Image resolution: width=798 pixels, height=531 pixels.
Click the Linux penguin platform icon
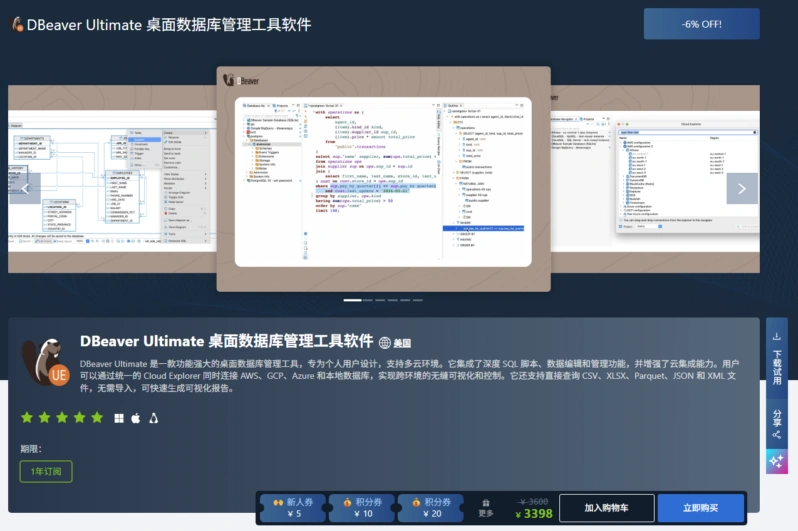point(153,418)
